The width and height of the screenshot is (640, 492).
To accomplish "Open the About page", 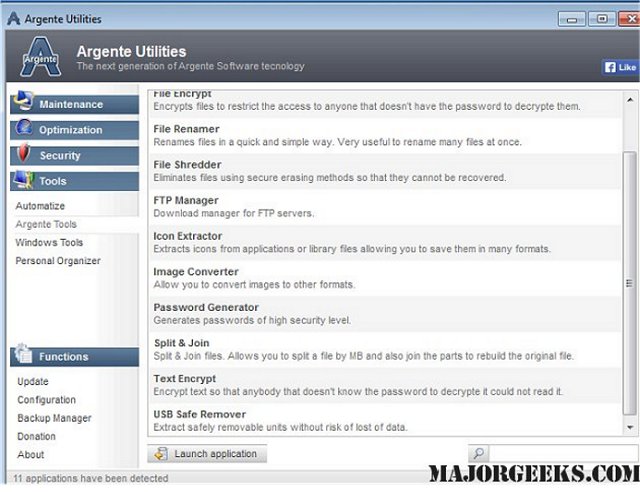I will (x=31, y=454).
